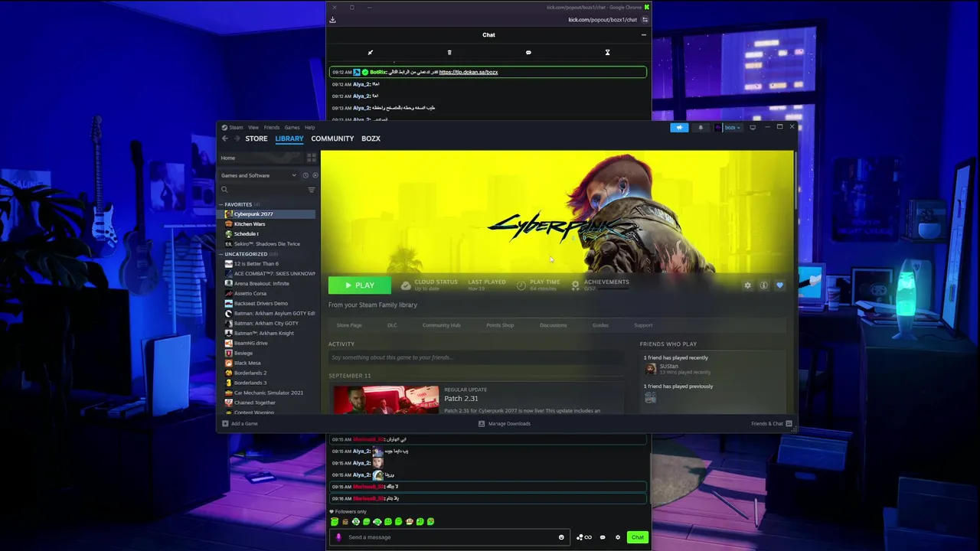Open the Friends menu
Image resolution: width=980 pixels, height=551 pixels.
[272, 128]
